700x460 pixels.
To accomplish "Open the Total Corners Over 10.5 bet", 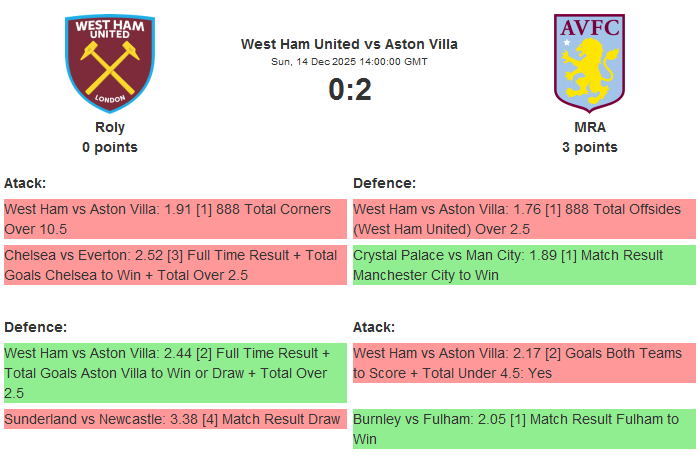I will [175, 219].
